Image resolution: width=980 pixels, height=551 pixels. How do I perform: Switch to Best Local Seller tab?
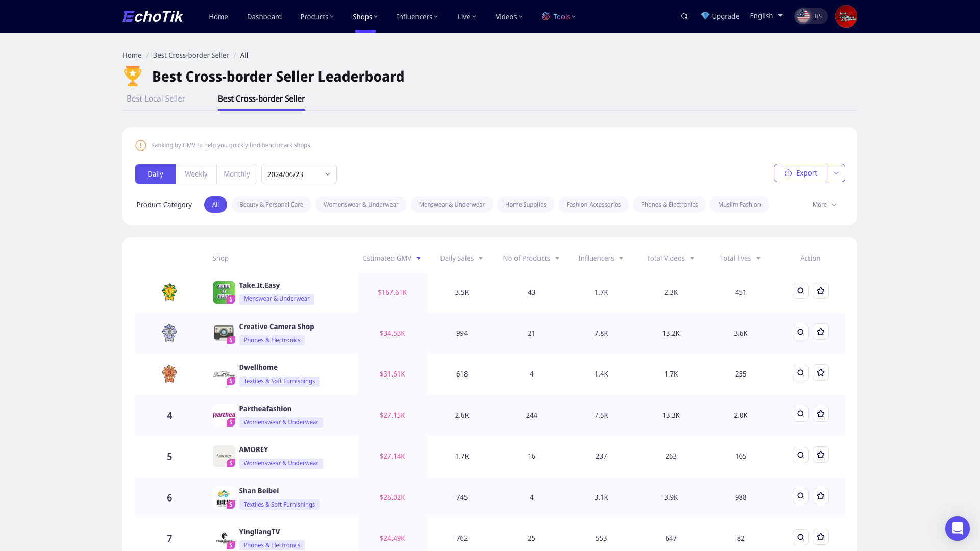[x=156, y=98]
